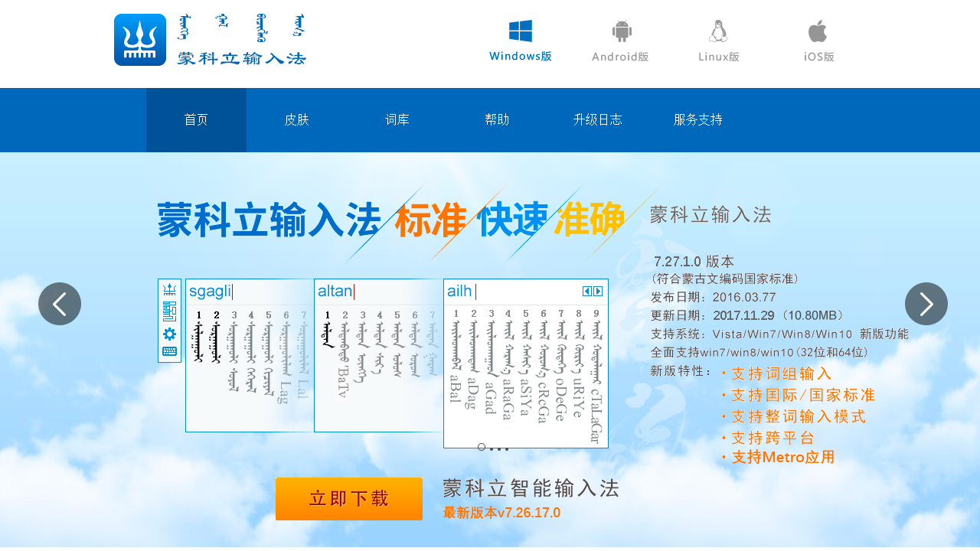980x551 pixels.
Task: Select the first pagination dot below ailh panel
Action: point(481,446)
